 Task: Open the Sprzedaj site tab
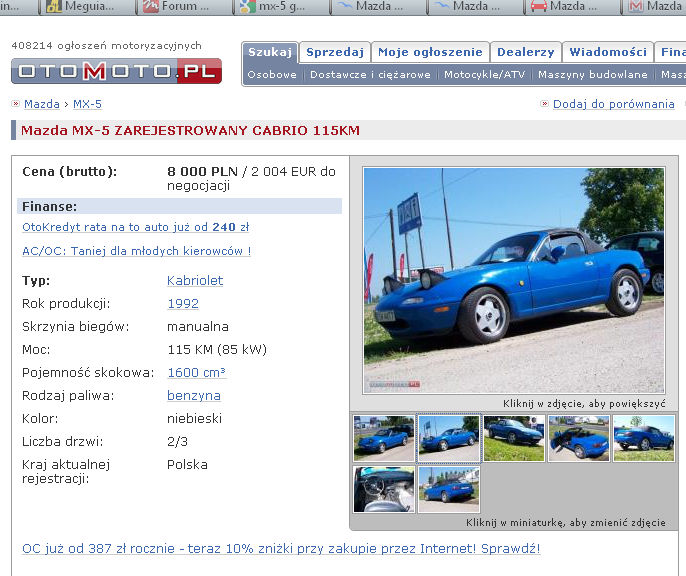click(x=335, y=52)
